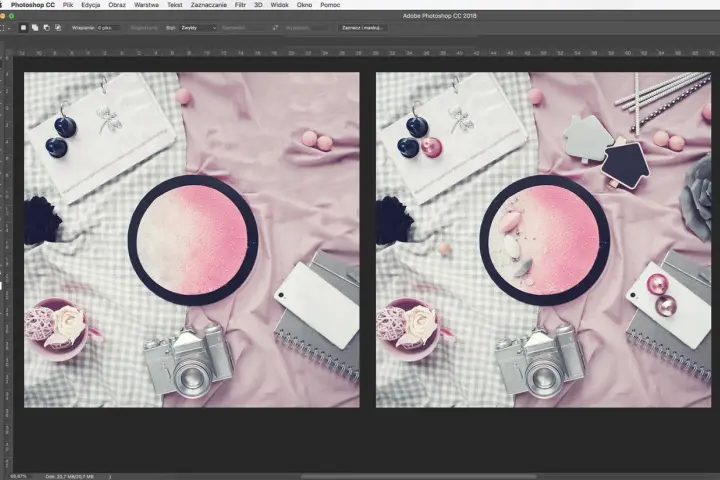Expand the status bar info arrow
This screenshot has height=480, width=720.
pyautogui.click(x=110, y=477)
